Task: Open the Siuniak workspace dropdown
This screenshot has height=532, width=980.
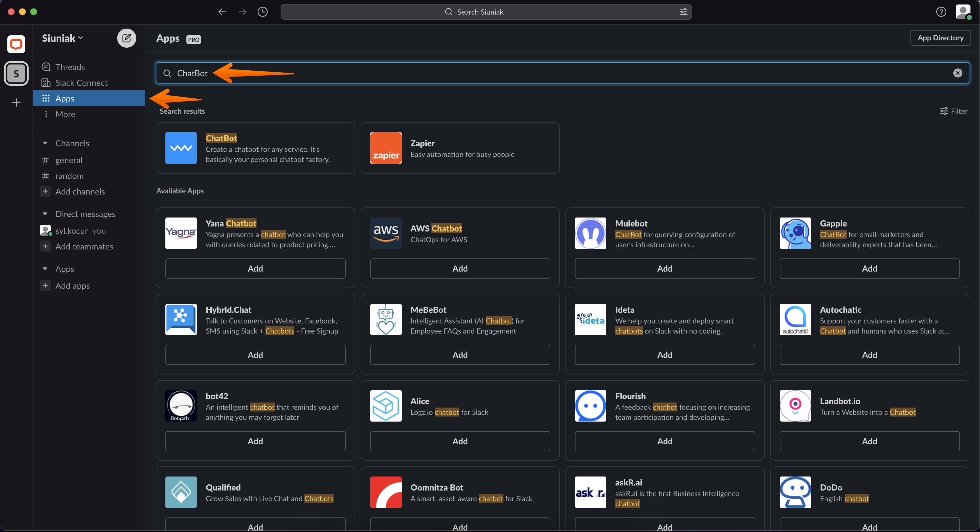Action: pyautogui.click(x=63, y=38)
